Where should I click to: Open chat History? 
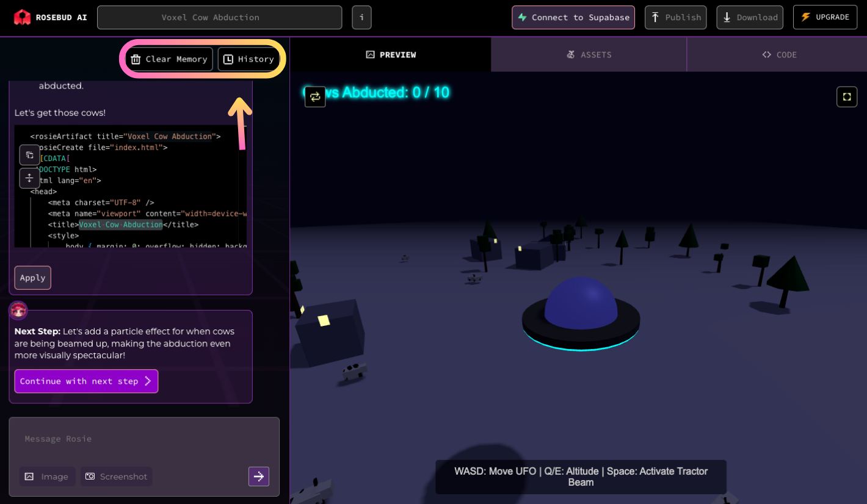click(x=248, y=59)
